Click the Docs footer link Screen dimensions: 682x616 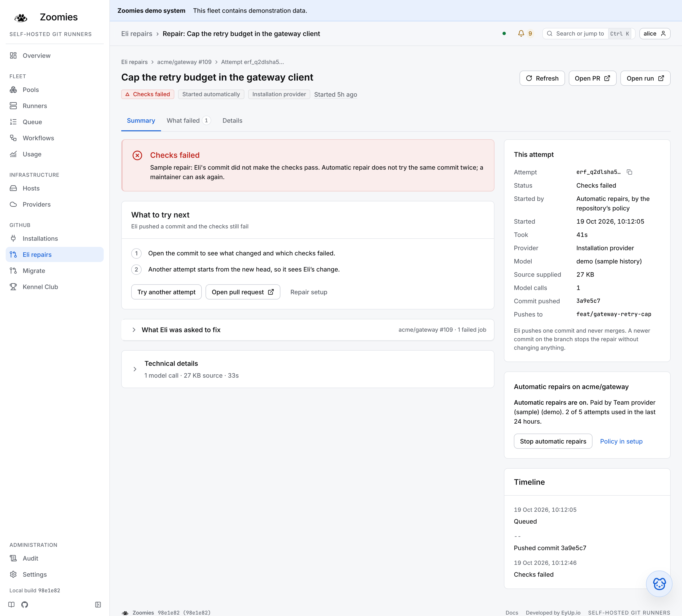[512, 613]
